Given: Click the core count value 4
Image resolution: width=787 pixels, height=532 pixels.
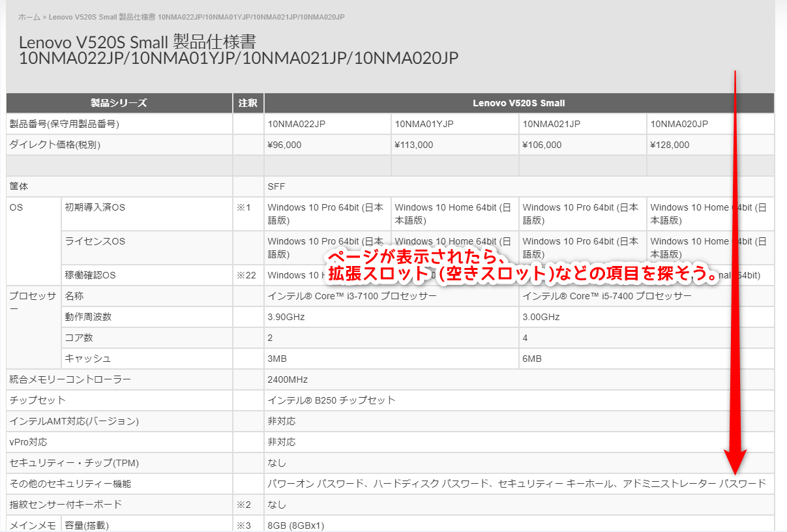Looking at the screenshot, I should (x=526, y=338).
